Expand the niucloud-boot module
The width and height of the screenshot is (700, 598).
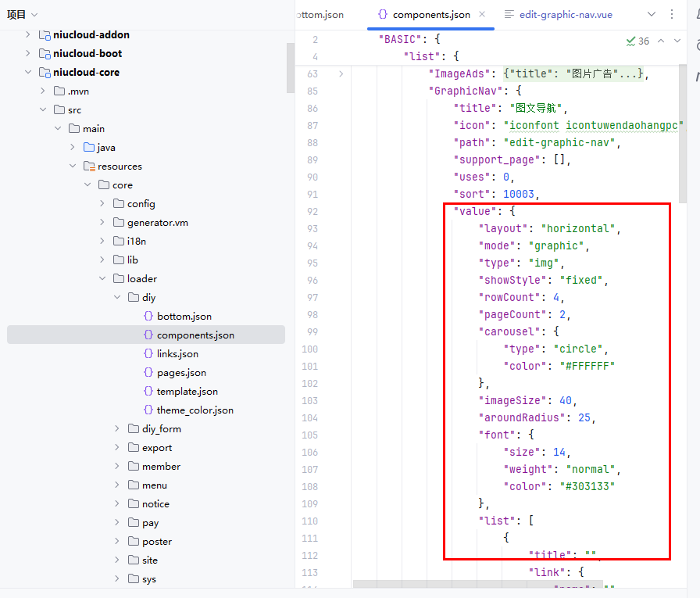[28, 54]
